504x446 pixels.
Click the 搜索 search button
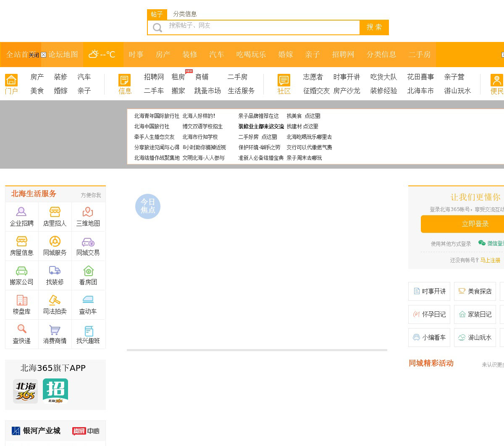pos(374,27)
